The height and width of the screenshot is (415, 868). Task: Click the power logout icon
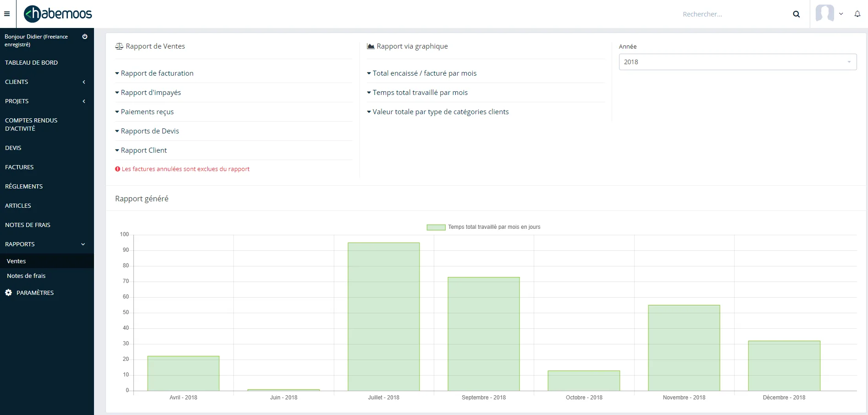tap(85, 36)
